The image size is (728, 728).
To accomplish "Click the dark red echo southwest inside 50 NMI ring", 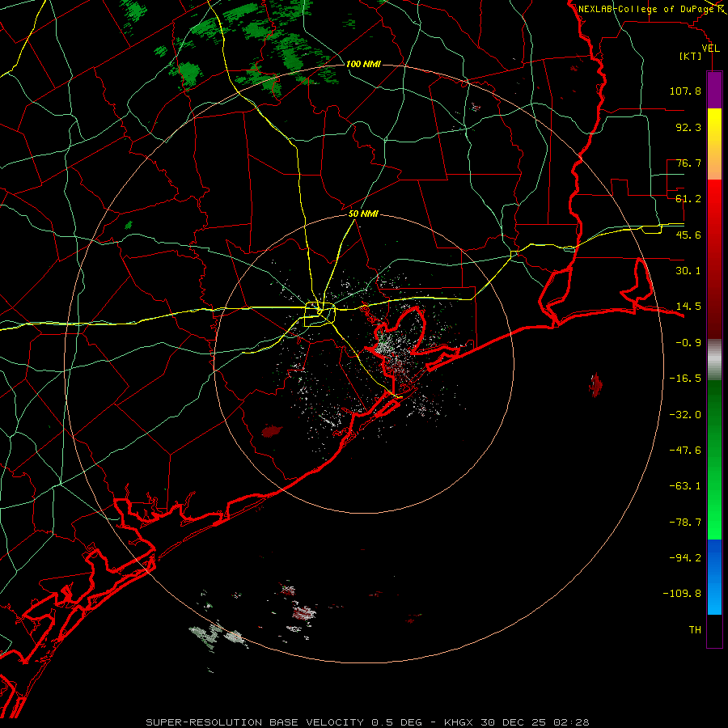I will 272,431.
